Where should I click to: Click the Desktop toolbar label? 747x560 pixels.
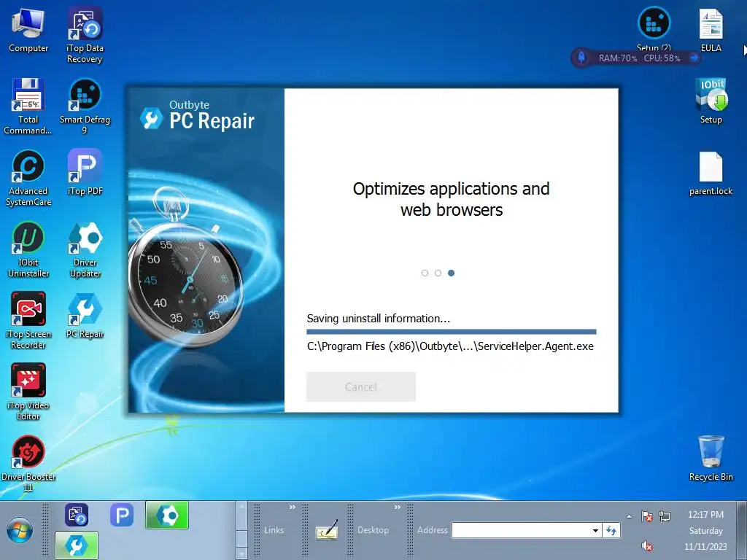[373, 530]
